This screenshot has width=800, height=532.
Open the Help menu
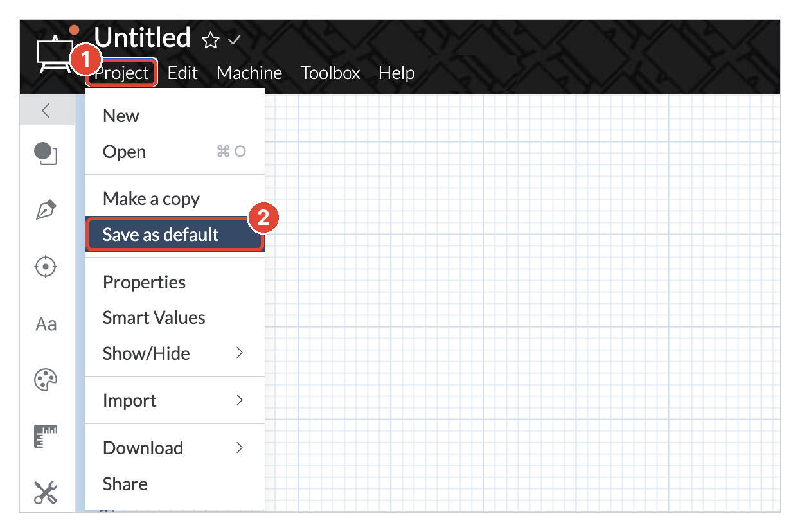point(396,73)
